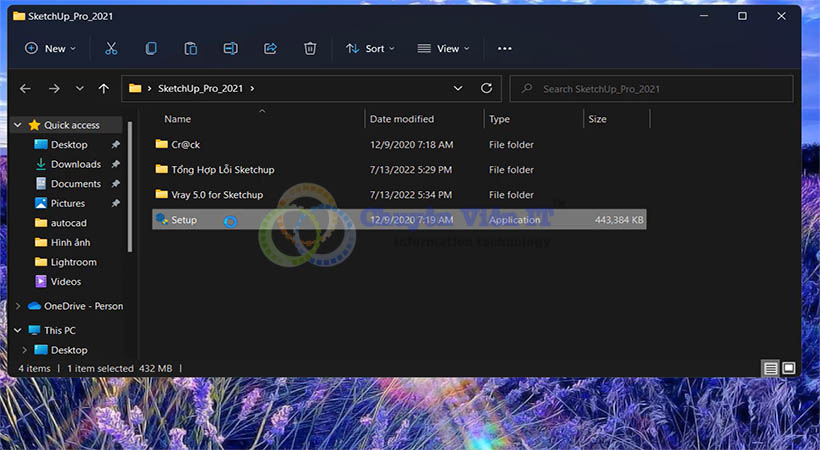Open the See more options menu

[504, 48]
